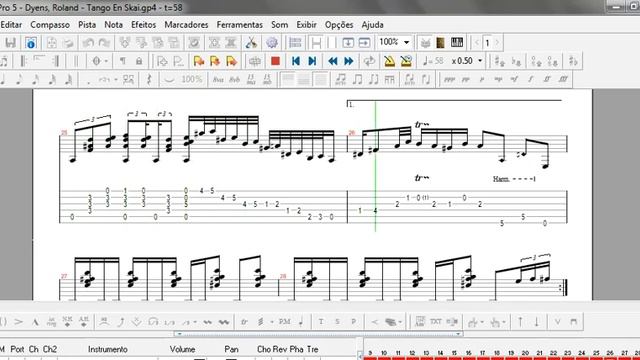The width and height of the screenshot is (640, 360).
Task: Click the tapping T icon
Action: tap(321, 322)
